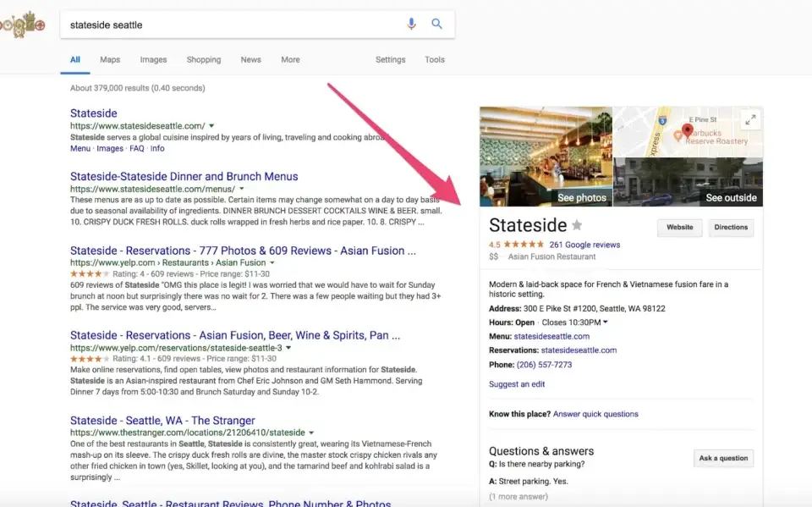This screenshot has width=812, height=507.
Task: Expand dropdown beside Yelp Restaurants › Asian Fusion URL
Action: pyautogui.click(x=272, y=263)
